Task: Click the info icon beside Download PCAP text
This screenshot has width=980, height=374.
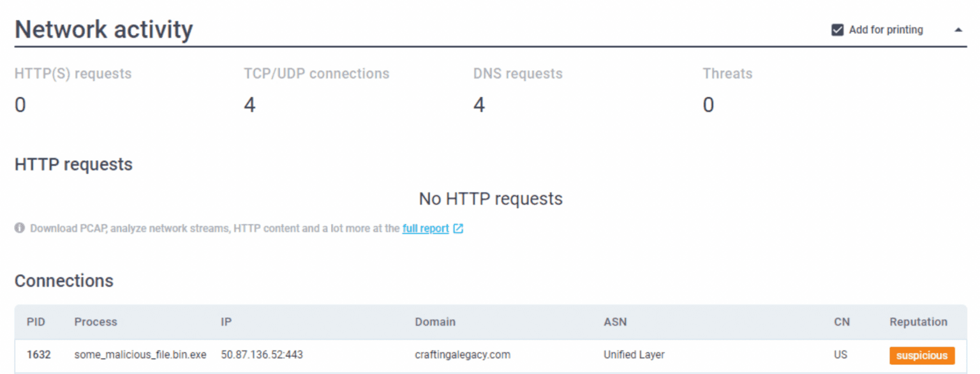Action: [x=20, y=228]
